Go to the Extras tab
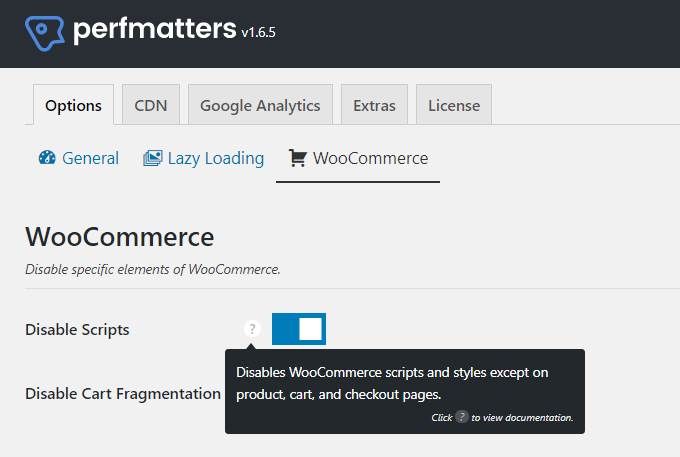The image size is (680, 457). [374, 105]
